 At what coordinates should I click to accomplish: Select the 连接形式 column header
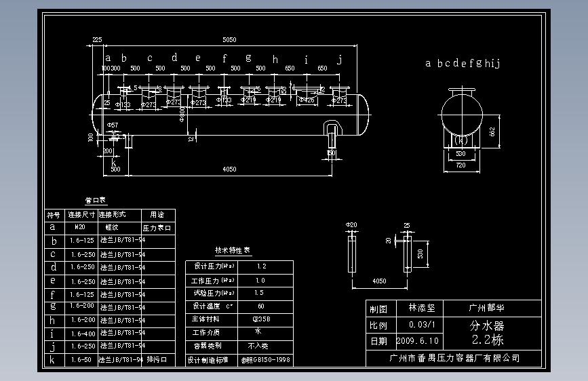pyautogui.click(x=113, y=214)
